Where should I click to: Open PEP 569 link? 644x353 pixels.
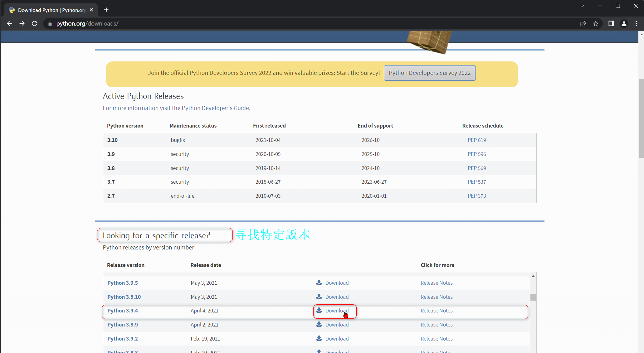(477, 168)
